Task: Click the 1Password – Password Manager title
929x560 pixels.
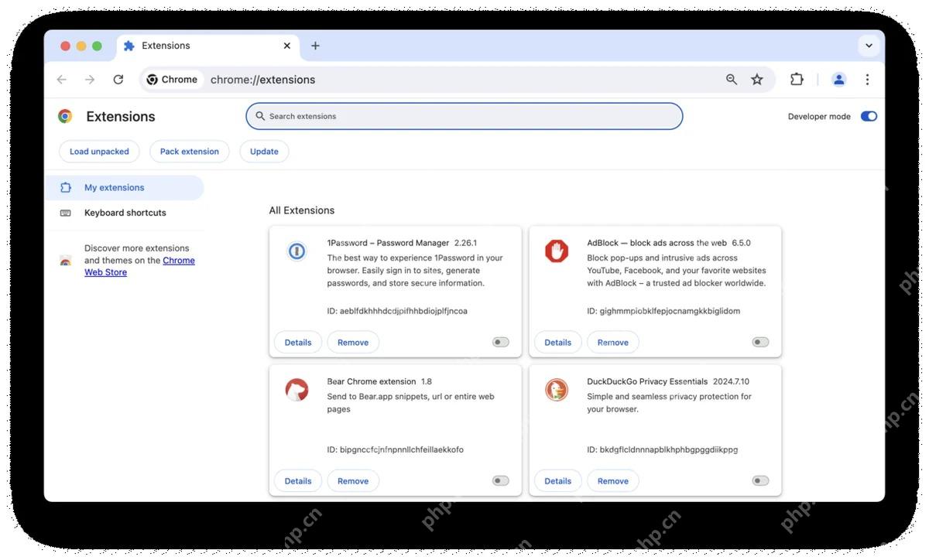Action: (x=388, y=243)
